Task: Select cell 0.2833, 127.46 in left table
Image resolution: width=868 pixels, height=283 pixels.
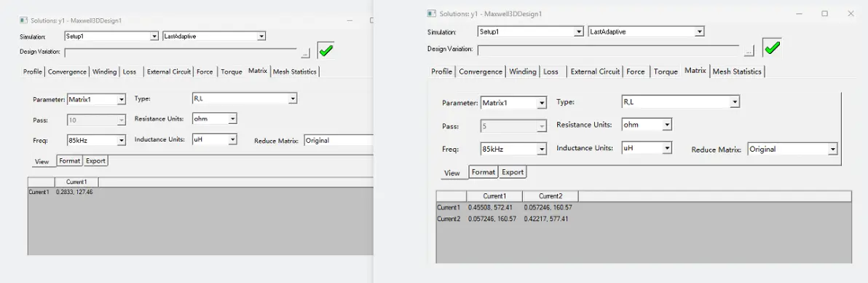Action: (75, 192)
